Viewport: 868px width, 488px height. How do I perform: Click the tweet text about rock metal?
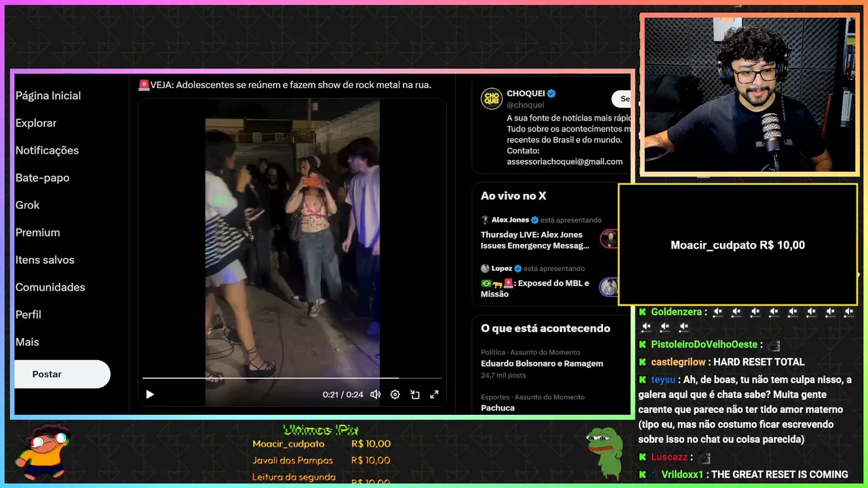tap(285, 85)
